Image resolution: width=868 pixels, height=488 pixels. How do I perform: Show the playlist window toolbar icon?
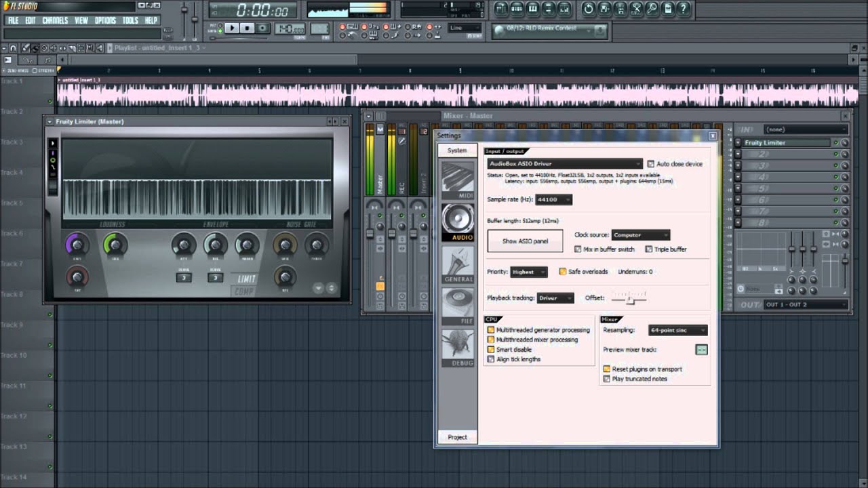(501, 9)
